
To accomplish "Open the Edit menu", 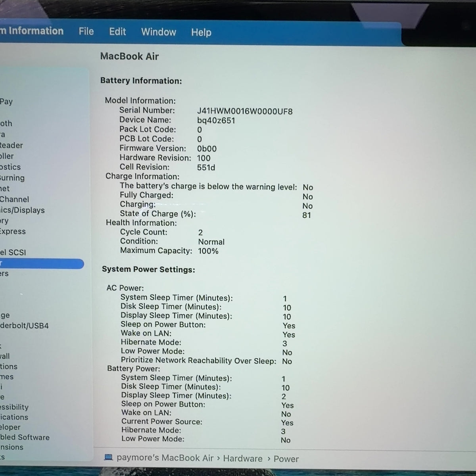I will pyautogui.click(x=117, y=32).
